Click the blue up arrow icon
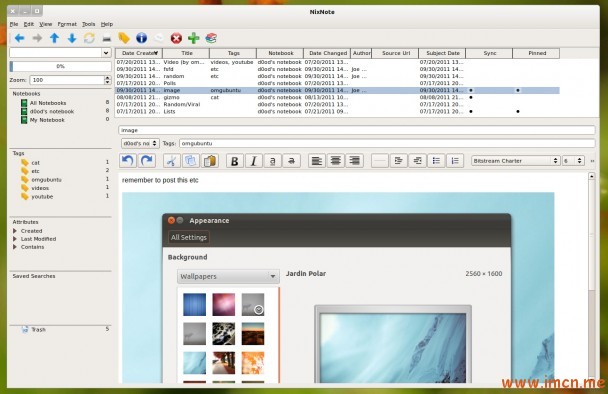This screenshot has width=608, height=394. 54,38
